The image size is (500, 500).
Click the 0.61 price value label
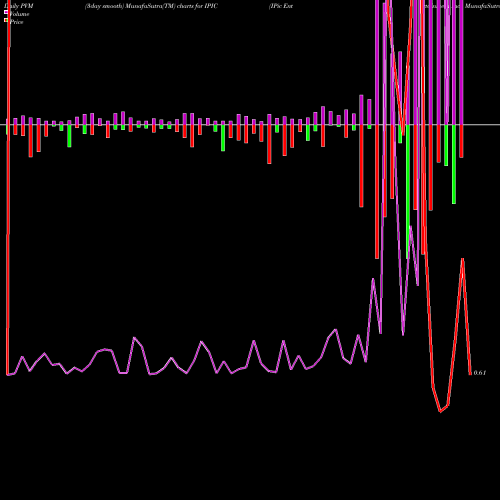tap(480, 373)
